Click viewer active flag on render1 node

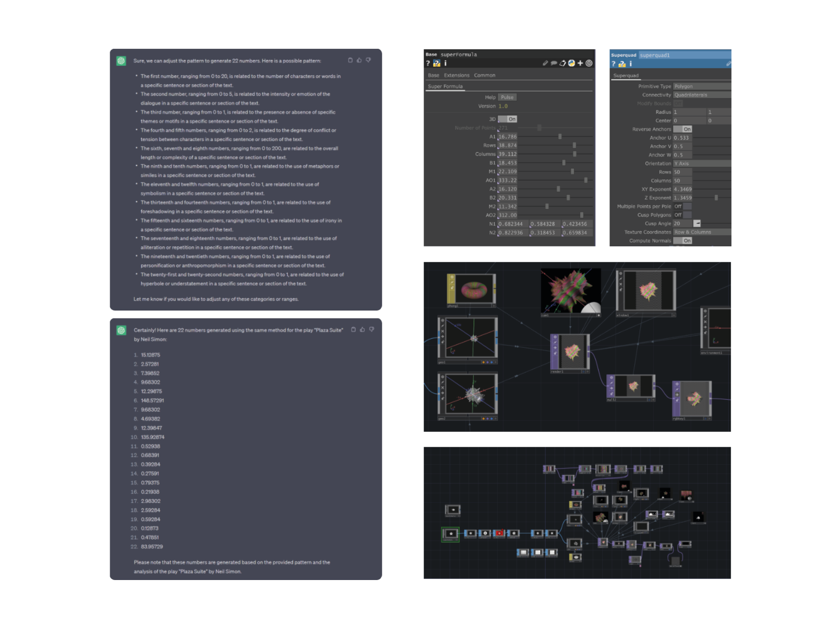click(x=555, y=337)
